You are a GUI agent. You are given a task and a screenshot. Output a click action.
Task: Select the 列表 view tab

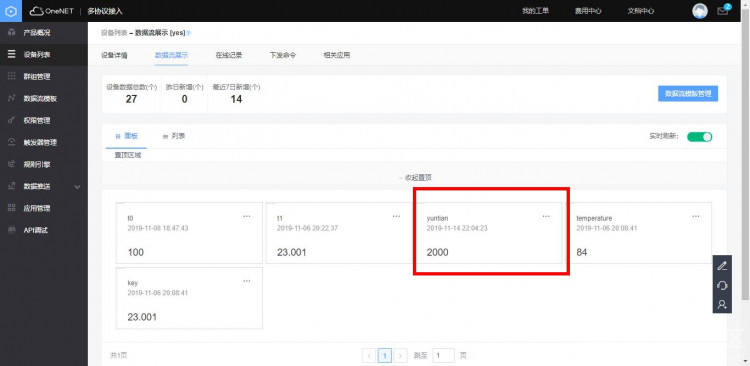point(174,136)
